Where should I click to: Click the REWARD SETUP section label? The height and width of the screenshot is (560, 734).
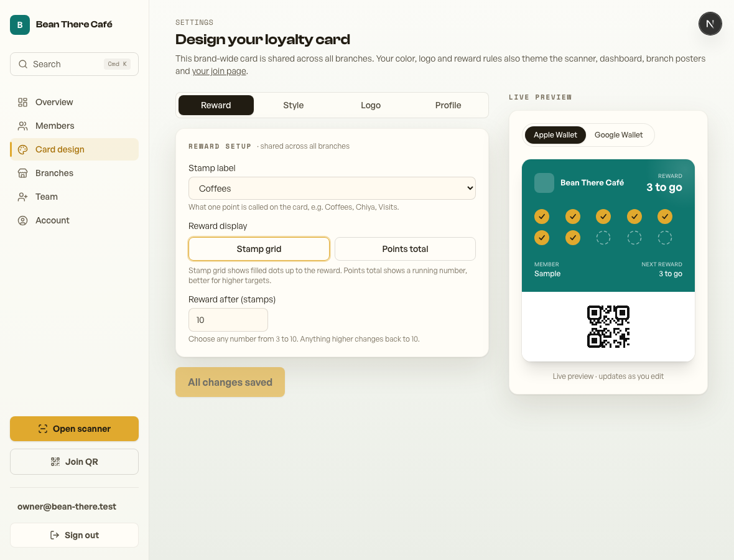coord(220,147)
